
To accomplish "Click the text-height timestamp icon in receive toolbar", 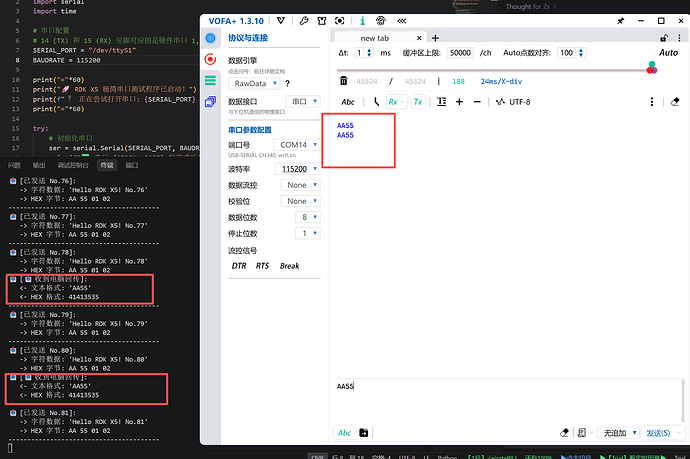I will pos(441,102).
